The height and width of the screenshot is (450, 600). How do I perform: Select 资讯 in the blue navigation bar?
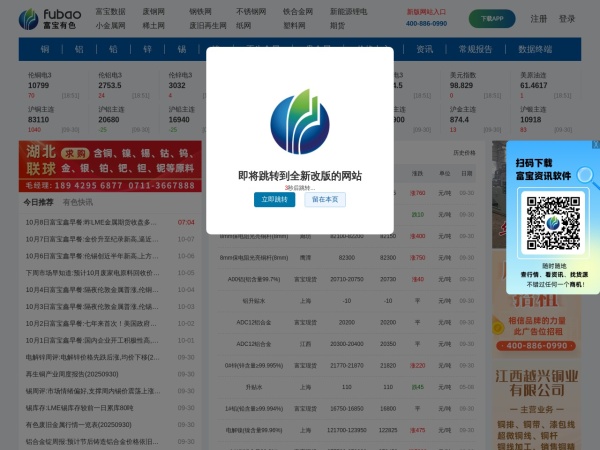(x=424, y=49)
